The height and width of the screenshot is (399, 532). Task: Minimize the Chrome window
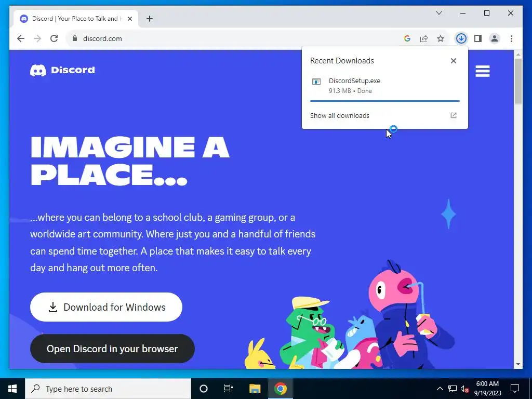pos(463,13)
